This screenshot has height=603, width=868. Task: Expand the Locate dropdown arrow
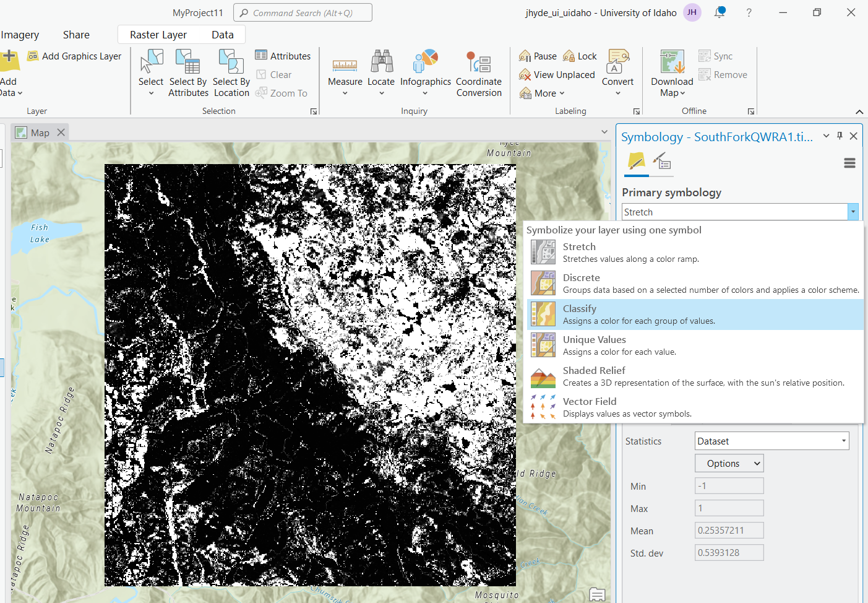[x=381, y=93]
